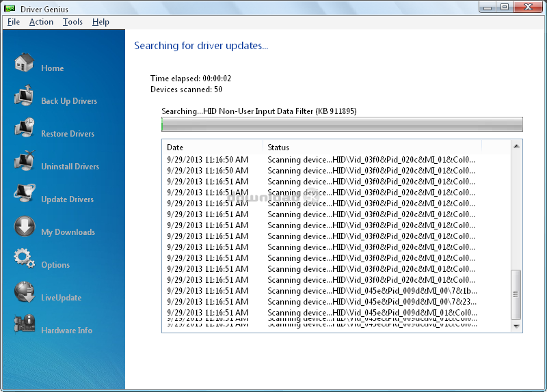Image resolution: width=547 pixels, height=392 pixels.
Task: Select the LiveUpdate label
Action: click(62, 298)
